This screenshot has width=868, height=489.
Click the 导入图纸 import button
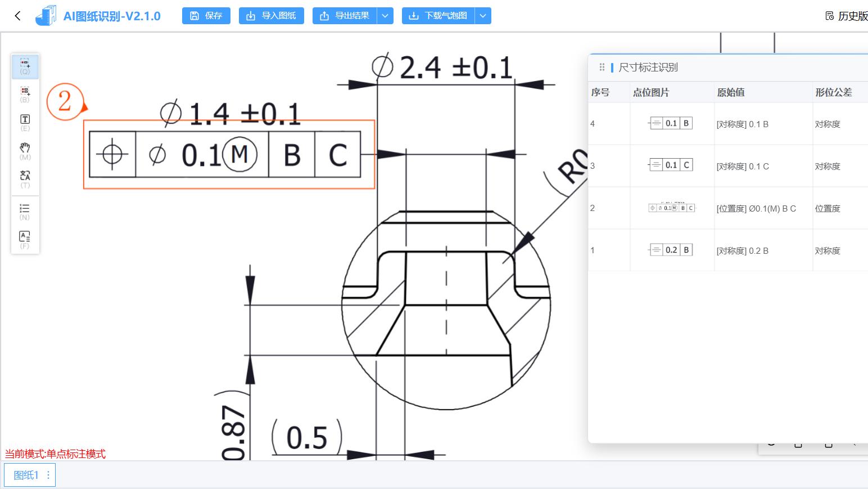click(x=272, y=16)
